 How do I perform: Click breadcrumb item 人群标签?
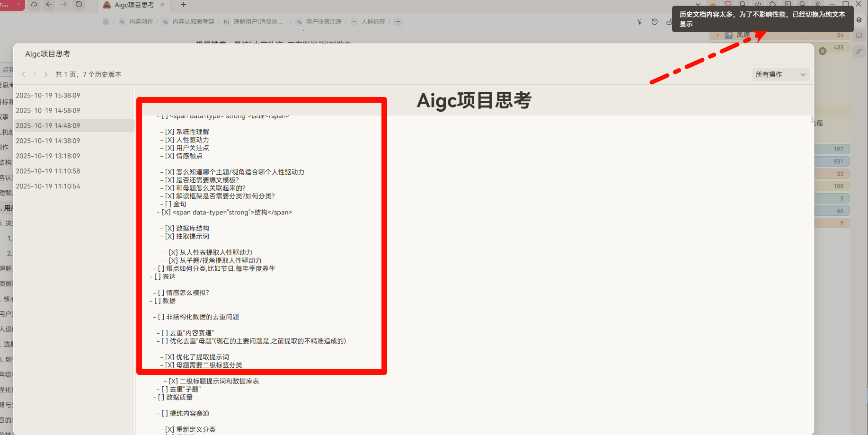tap(373, 22)
